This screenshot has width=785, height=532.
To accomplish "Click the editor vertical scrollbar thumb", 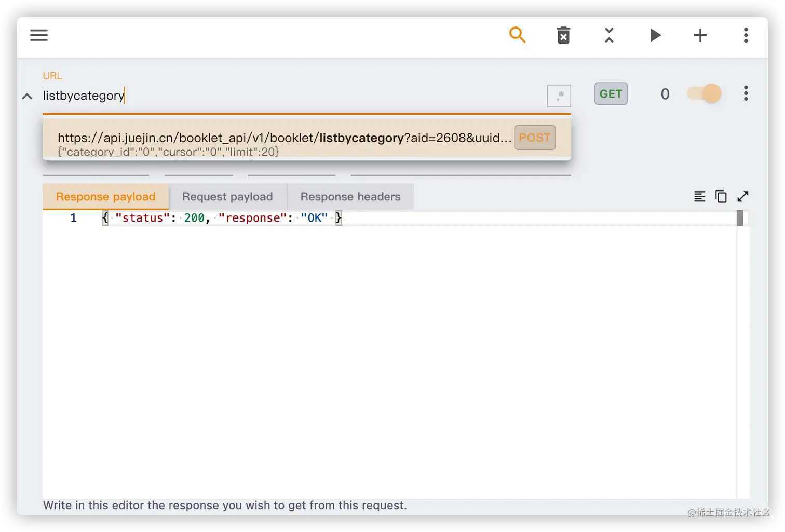I will (740, 218).
